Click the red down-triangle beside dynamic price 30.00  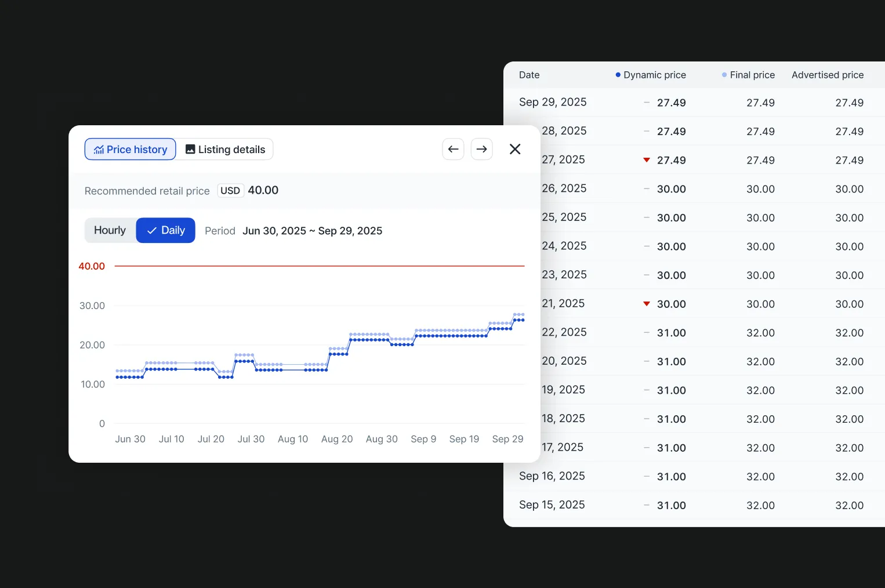click(x=647, y=304)
